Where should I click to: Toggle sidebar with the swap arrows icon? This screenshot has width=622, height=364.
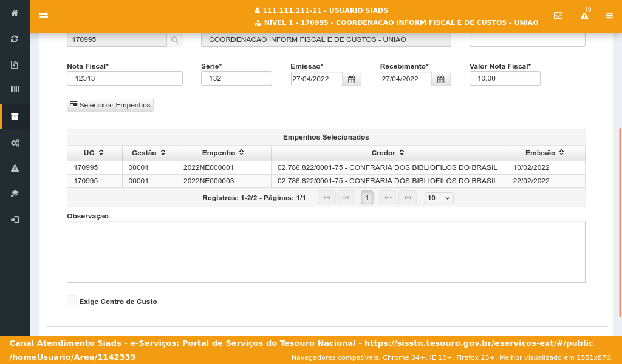(x=44, y=15)
